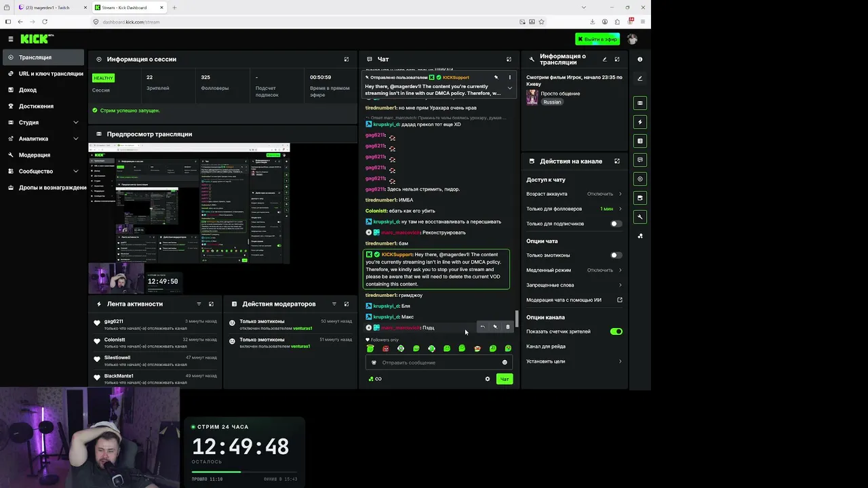Open the 'Просто общение' category thumbnail
Image resolution: width=868 pixels, height=488 pixels.
coord(532,97)
